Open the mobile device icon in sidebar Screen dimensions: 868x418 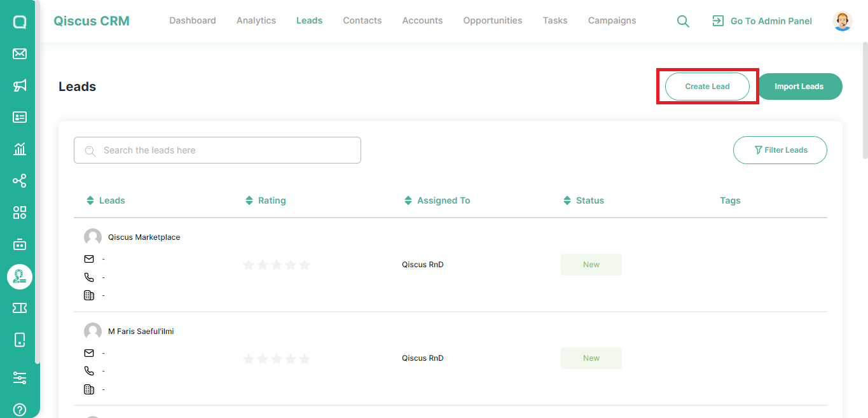[x=20, y=340]
